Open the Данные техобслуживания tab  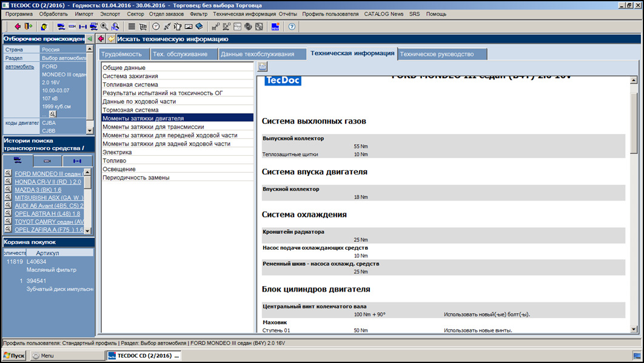262,54
